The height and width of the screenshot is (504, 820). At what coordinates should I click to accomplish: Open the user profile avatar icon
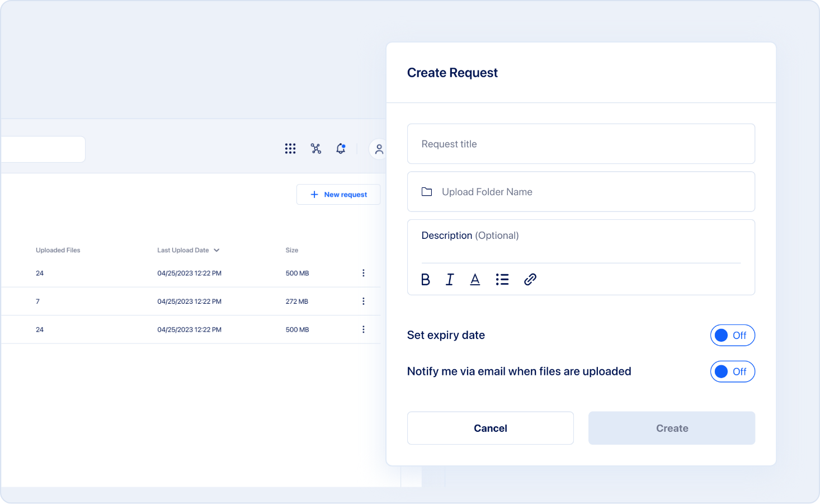coord(379,149)
